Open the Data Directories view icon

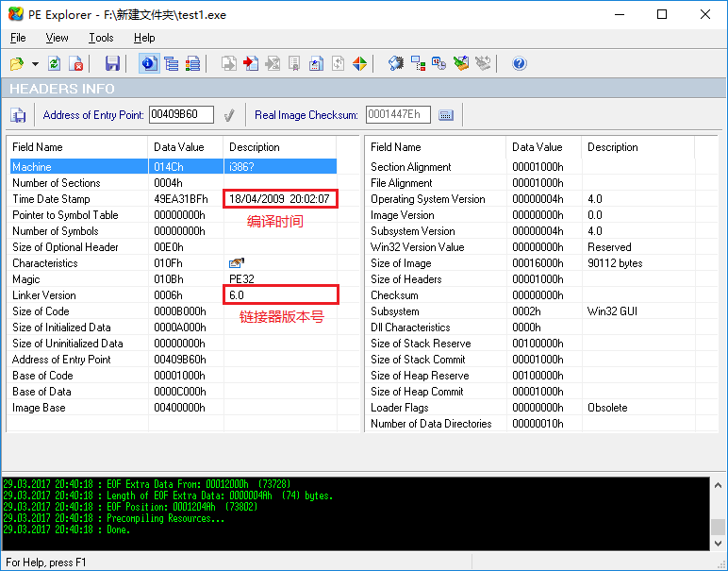pyautogui.click(x=172, y=63)
